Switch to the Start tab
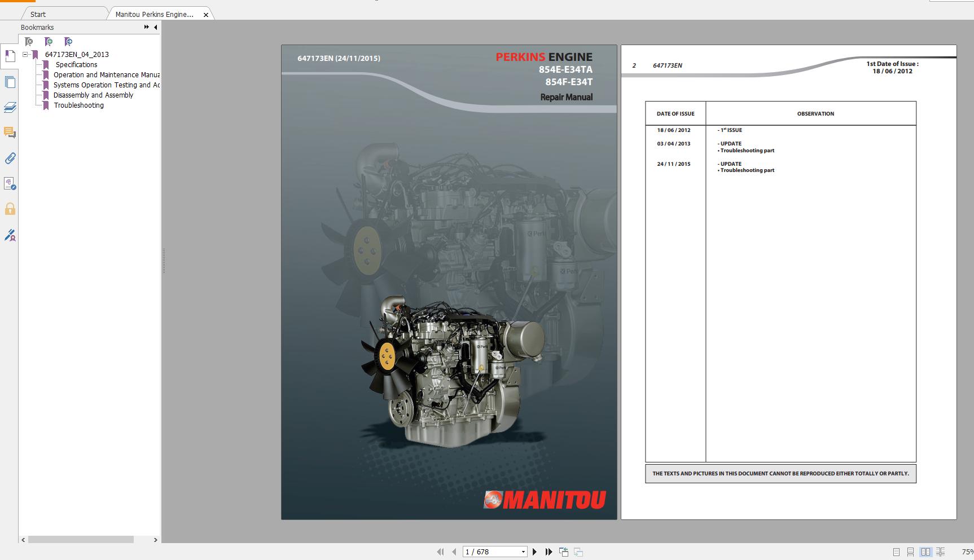 (37, 14)
